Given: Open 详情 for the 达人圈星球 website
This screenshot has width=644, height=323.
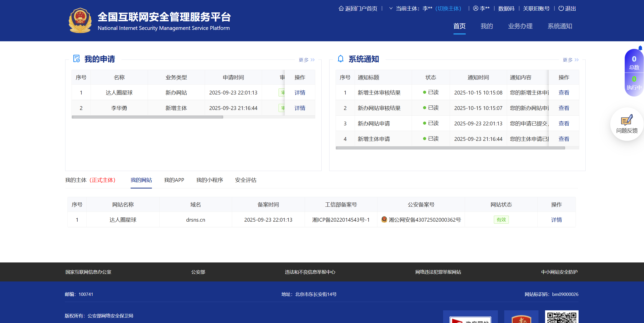Looking at the screenshot, I should 556,219.
